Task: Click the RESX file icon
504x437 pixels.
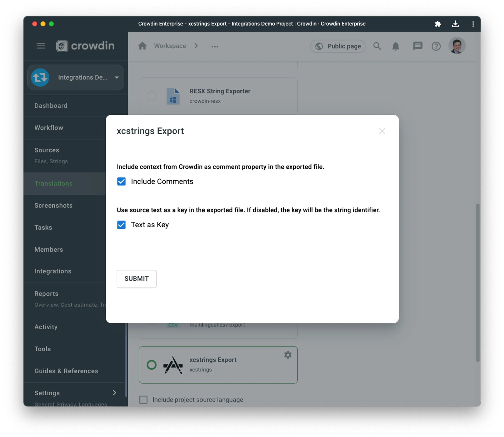Action: click(x=173, y=96)
